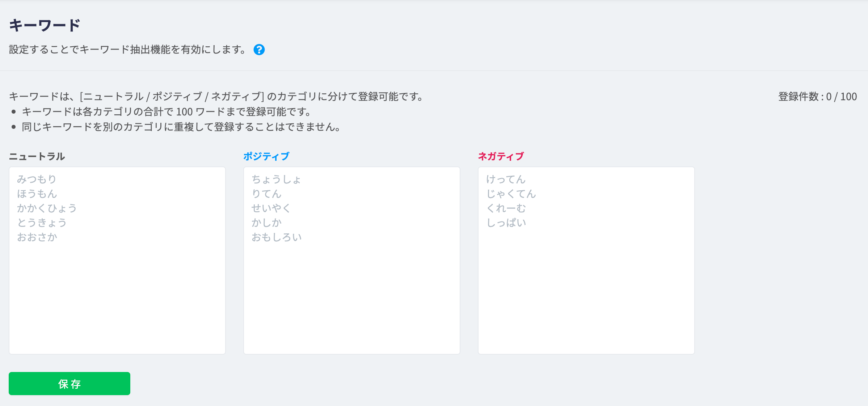Image resolution: width=868 pixels, height=406 pixels.
Task: Focus the ニュートラル keyword text area
Action: pyautogui.click(x=117, y=261)
